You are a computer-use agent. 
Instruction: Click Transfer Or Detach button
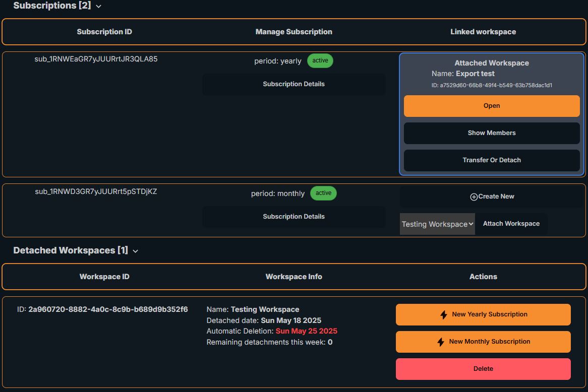coord(491,160)
